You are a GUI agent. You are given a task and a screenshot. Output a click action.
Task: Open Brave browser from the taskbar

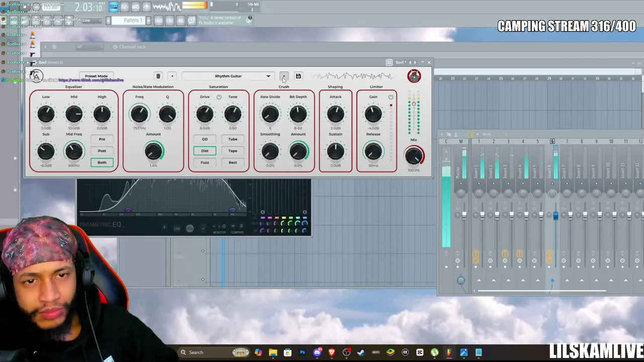[x=332, y=352]
